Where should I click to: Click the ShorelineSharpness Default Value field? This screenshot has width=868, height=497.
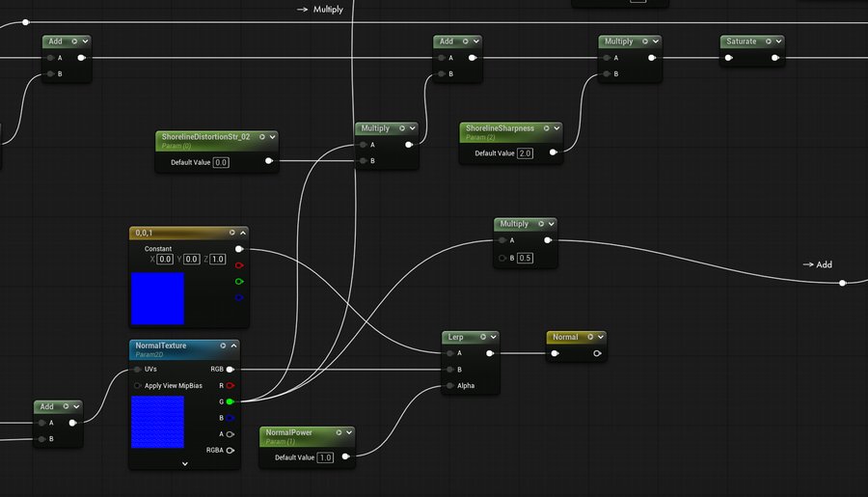click(x=525, y=153)
